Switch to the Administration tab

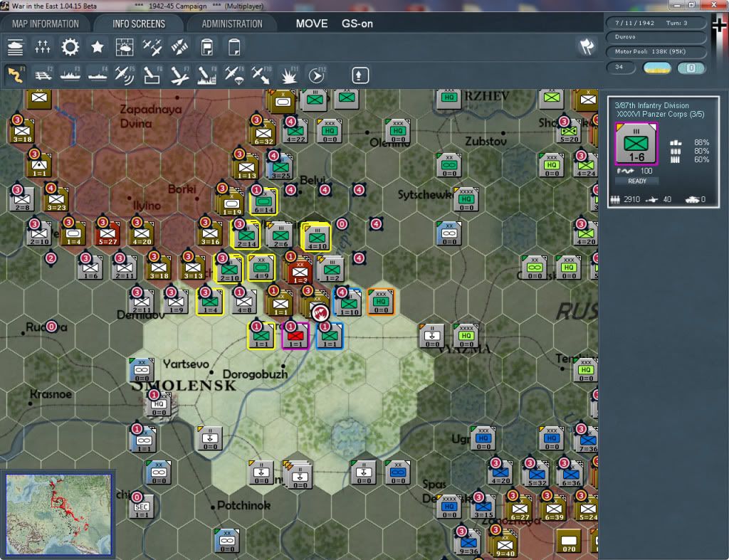pos(232,23)
